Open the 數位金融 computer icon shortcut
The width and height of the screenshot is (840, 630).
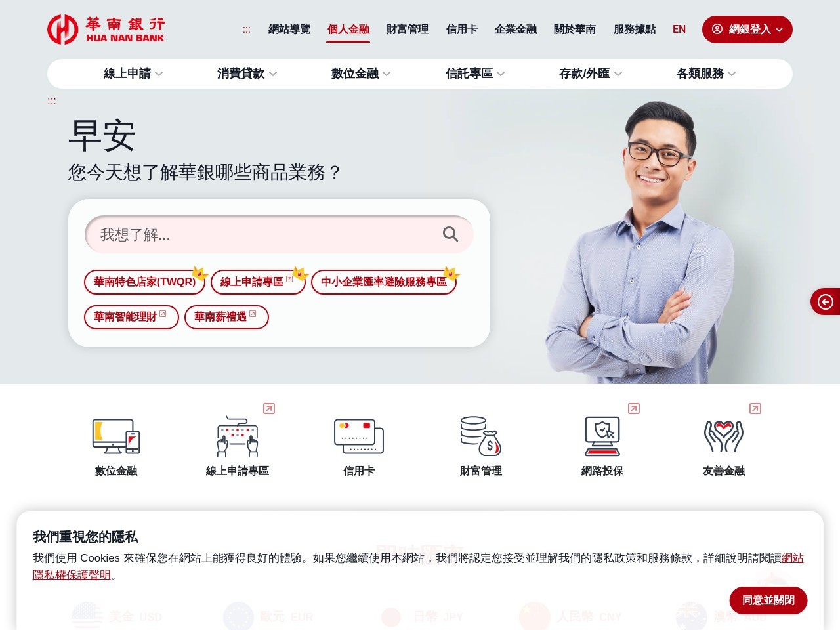coord(116,436)
